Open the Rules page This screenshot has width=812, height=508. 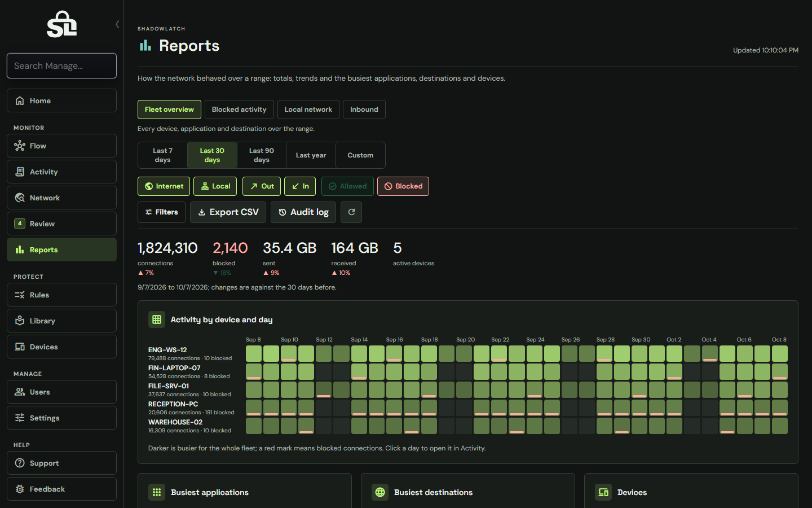(x=61, y=295)
